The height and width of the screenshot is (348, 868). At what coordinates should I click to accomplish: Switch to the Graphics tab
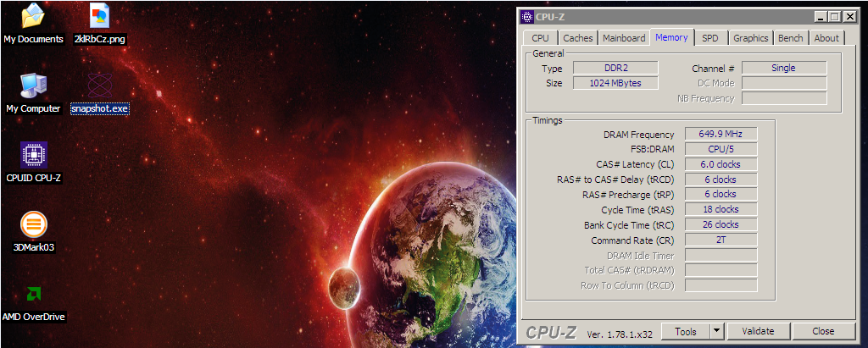(751, 38)
